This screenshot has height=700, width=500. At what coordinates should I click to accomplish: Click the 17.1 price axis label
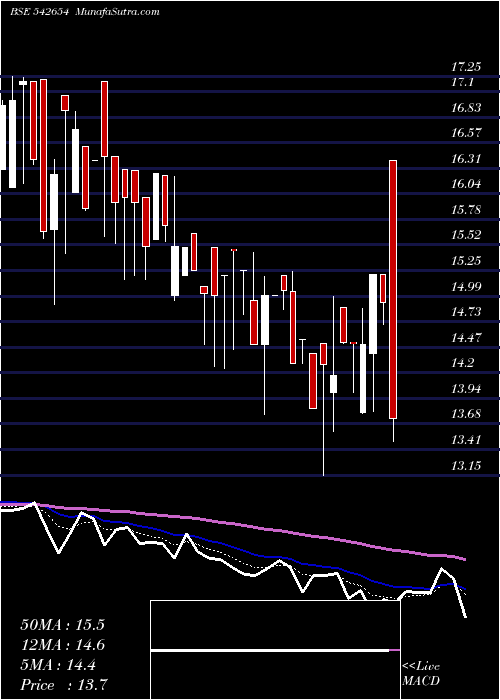(x=462, y=83)
